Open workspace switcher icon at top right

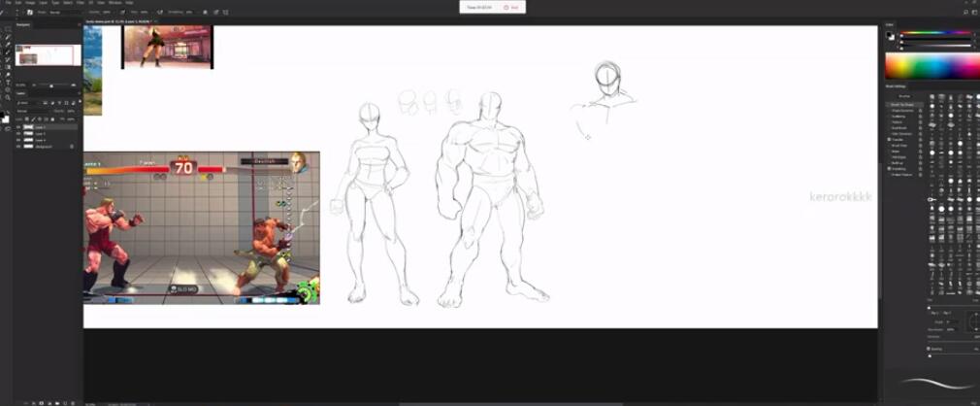click(975, 12)
